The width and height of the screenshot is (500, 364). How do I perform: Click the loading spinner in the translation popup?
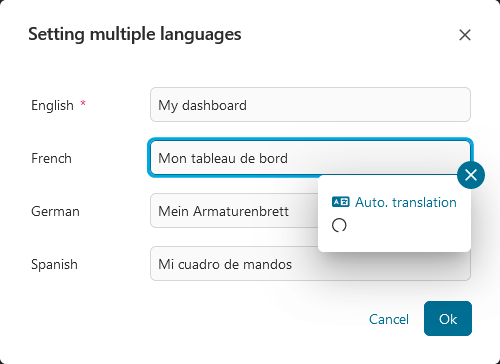tap(339, 225)
